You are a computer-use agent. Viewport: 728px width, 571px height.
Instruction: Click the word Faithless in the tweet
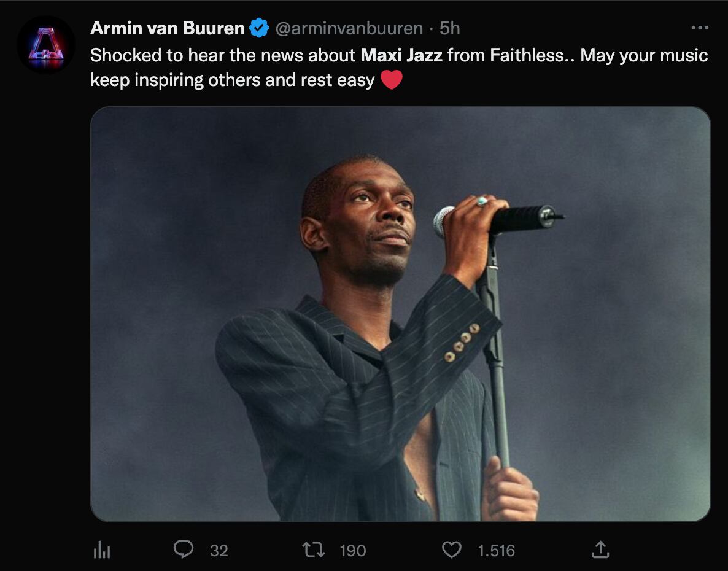click(522, 56)
